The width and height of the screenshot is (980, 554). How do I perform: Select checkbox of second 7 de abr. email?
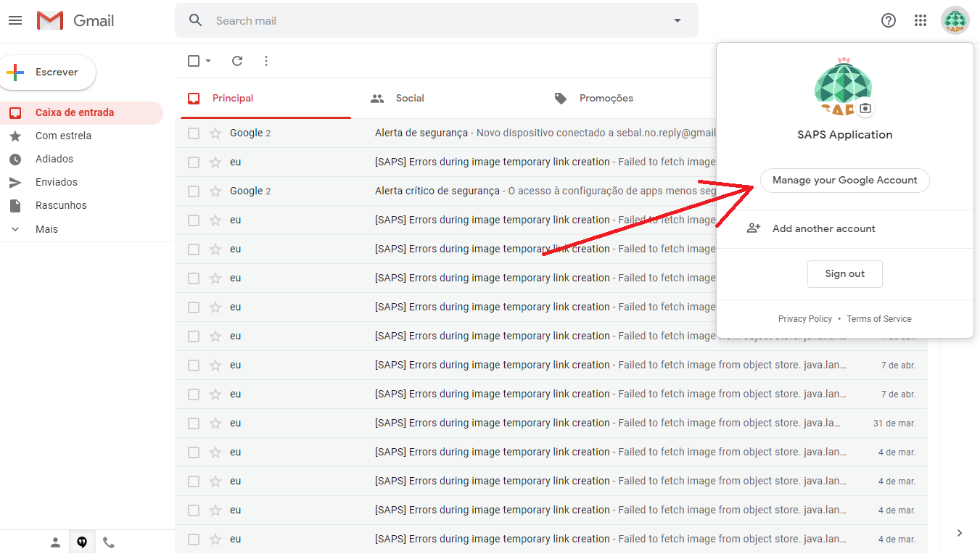tap(194, 394)
